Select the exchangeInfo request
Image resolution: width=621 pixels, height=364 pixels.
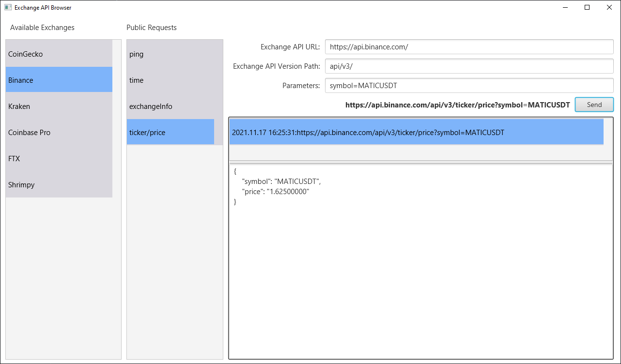click(x=170, y=106)
